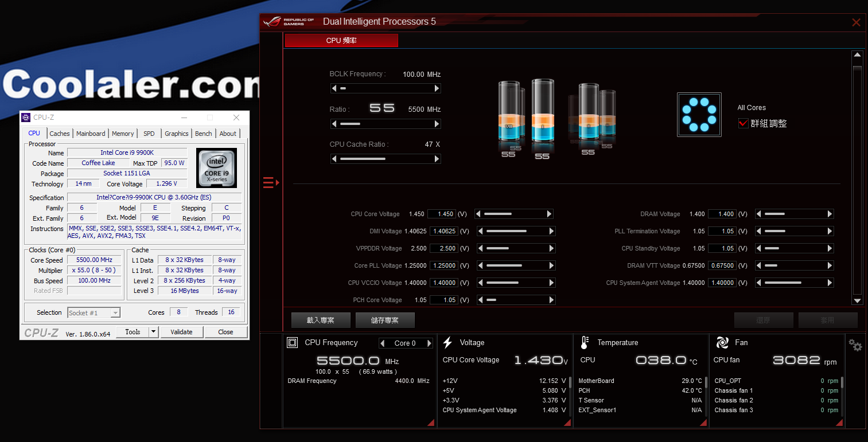Expand the Voltage panel corner arrow
Screen dimensions: 868x442
click(567, 423)
